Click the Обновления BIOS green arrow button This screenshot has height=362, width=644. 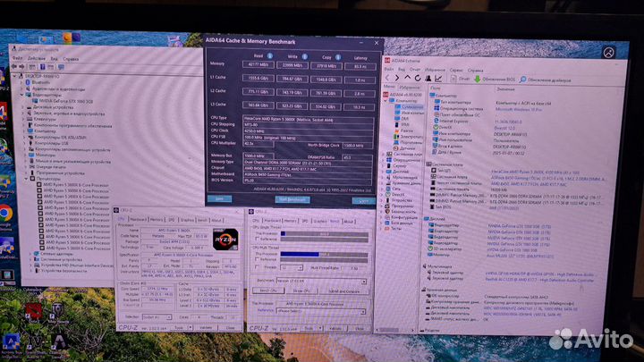coord(495,79)
